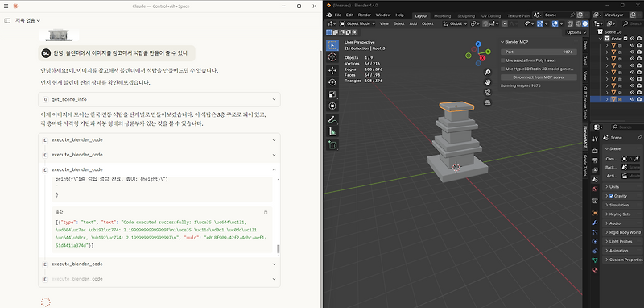
Task: Open Claude's hamburger menu icon
Action: 6,6
